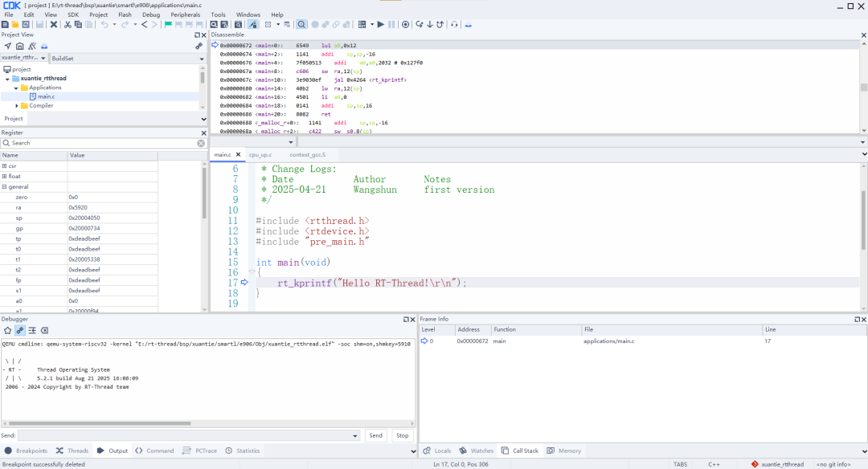The height and width of the screenshot is (469, 868).
Task: Click the Step Into down-arrow icon
Action: [x=429, y=25]
